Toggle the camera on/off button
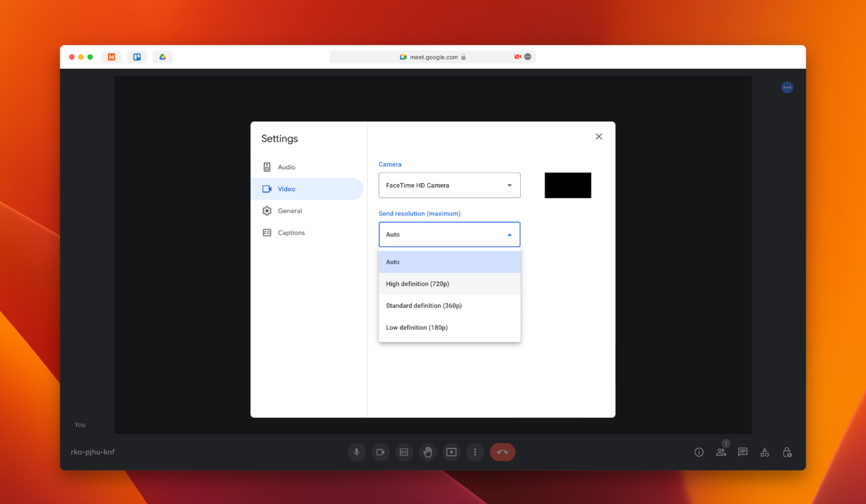This screenshot has height=504, width=866. coord(380,452)
